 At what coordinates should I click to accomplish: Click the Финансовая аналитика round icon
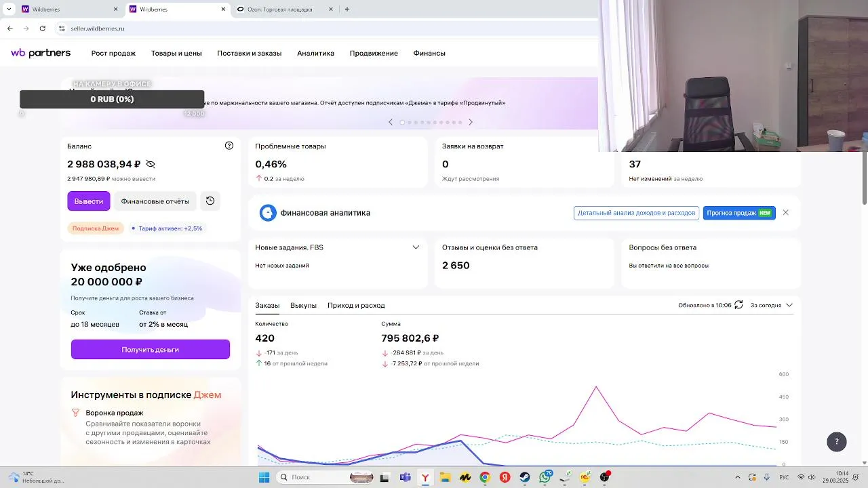click(268, 213)
